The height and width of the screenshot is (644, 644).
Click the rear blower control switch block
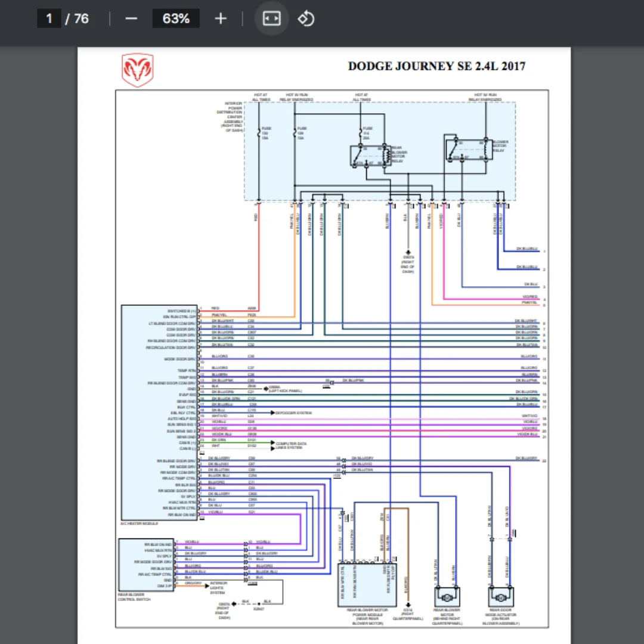click(x=145, y=565)
